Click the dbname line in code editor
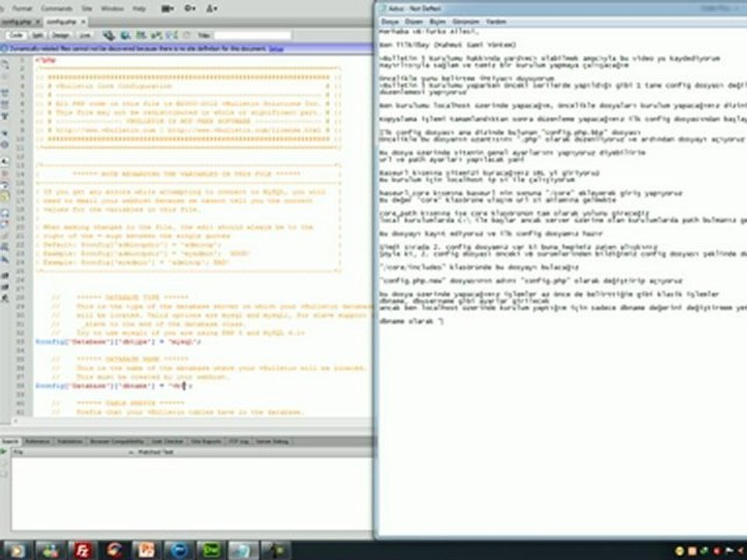 pos(114,386)
